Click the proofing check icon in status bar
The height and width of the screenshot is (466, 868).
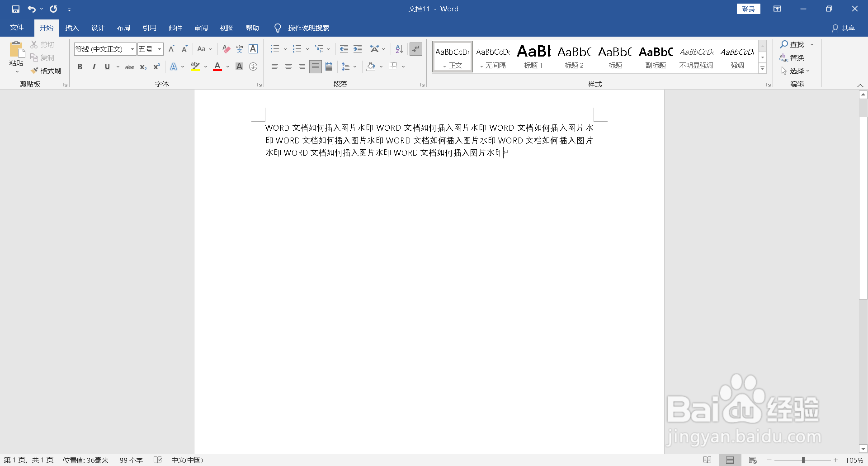coord(158,460)
